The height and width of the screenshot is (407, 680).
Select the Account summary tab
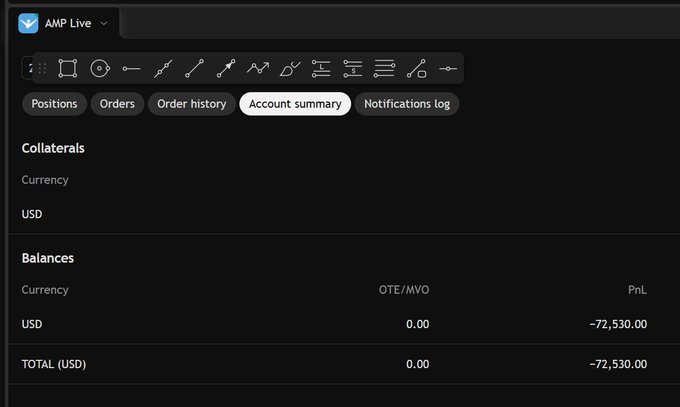tap(295, 104)
